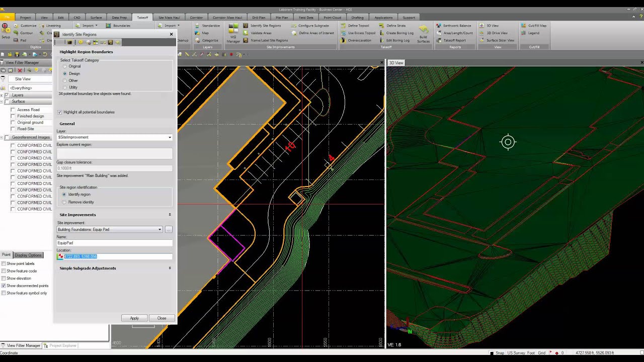Switch to Drafting ribbon tab
The height and width of the screenshot is (362, 644).
[x=357, y=18]
